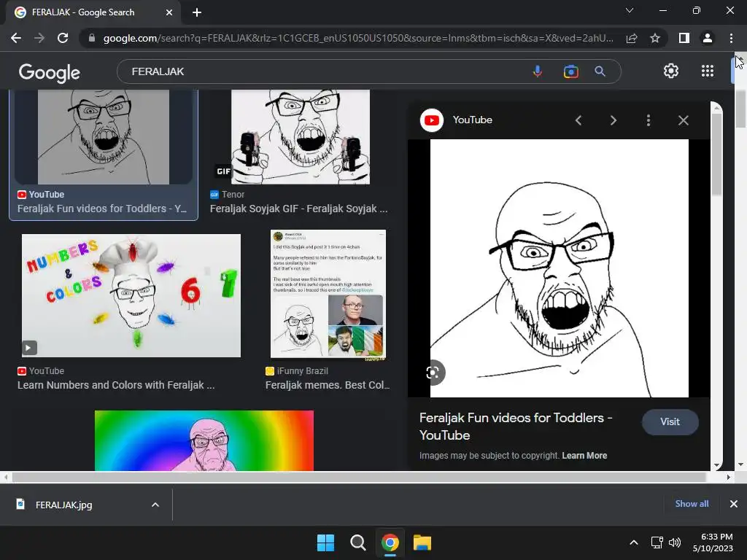Open the Chrome three-dot menu
This screenshot has width=747, height=560.
[x=731, y=38]
